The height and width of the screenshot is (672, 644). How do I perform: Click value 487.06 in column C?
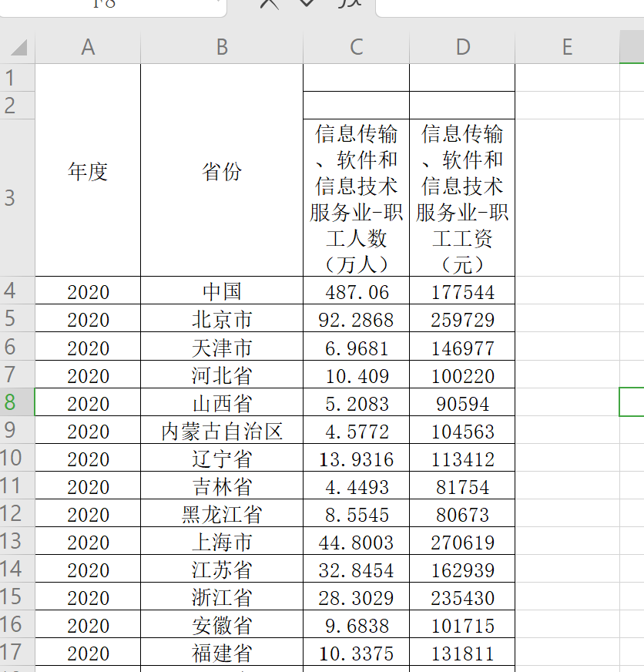coord(356,291)
